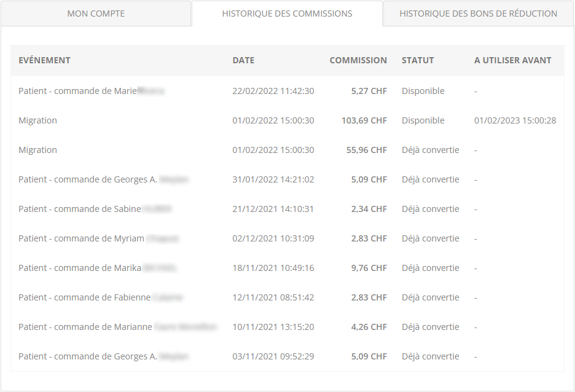Click the Sabine order event row
The image size is (575, 392).
coord(95,209)
